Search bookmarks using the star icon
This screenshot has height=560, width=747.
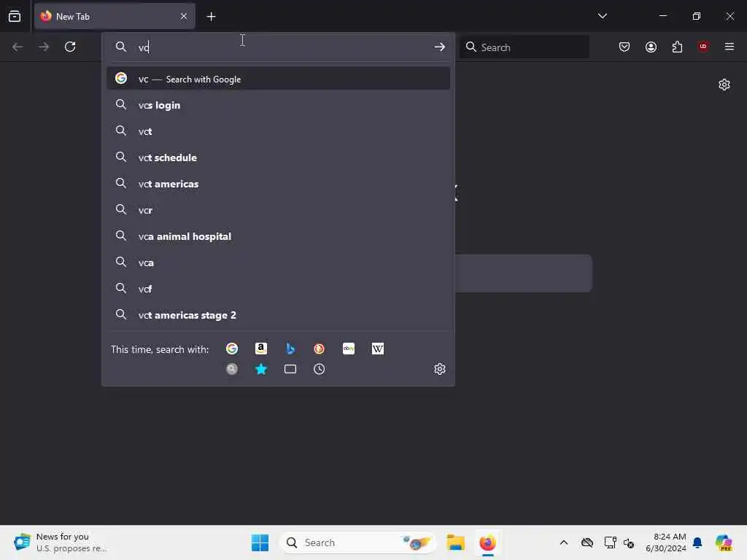(x=261, y=369)
